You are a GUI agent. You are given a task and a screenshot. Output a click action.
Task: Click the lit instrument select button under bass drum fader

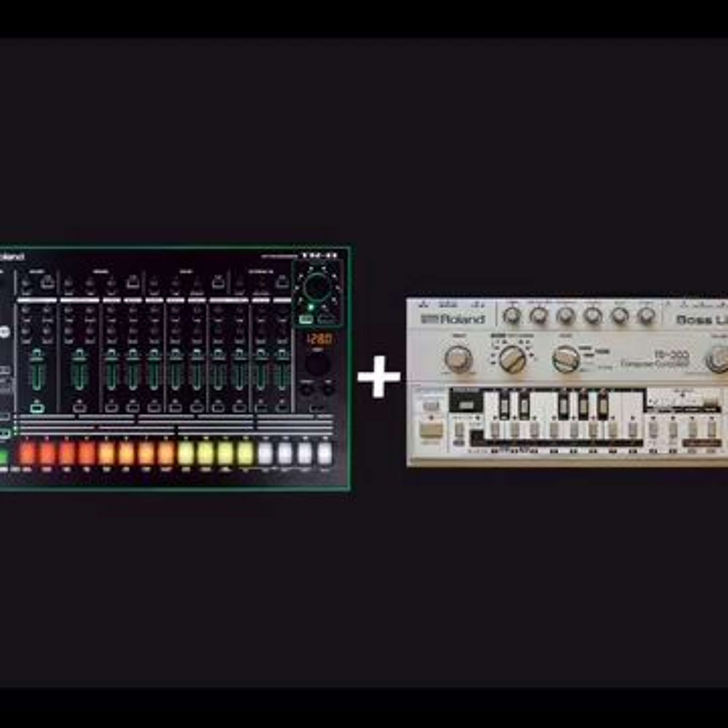(37, 408)
